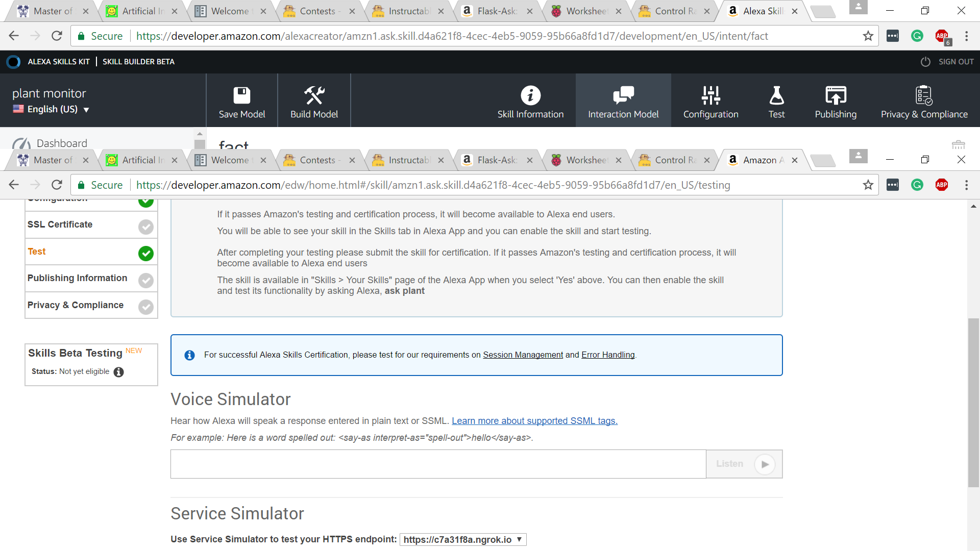Select Privacy & Compliance in left sidebar
980x551 pixels.
76,305
